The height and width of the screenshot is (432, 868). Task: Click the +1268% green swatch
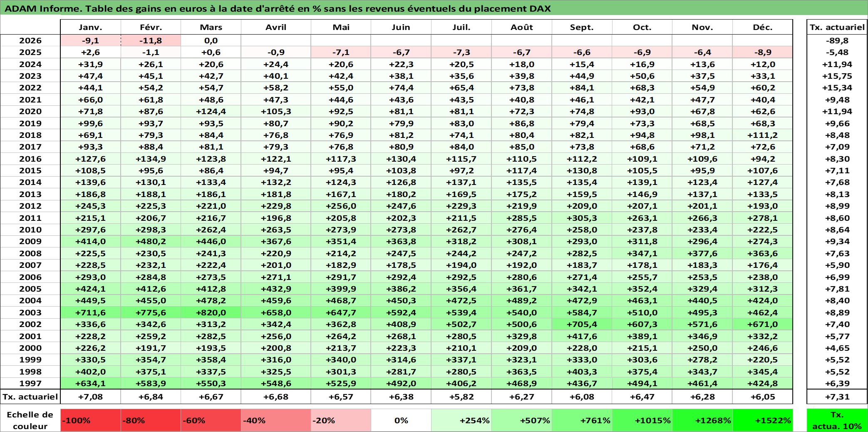click(702, 420)
